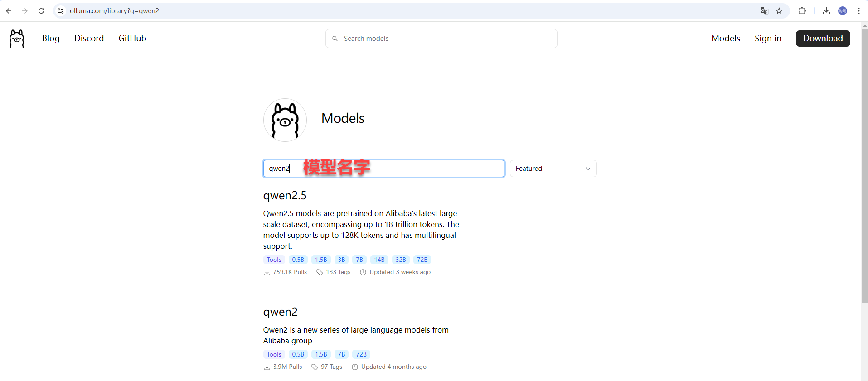Click the 97 Tags text
This screenshot has width=868, height=381.
click(332, 367)
